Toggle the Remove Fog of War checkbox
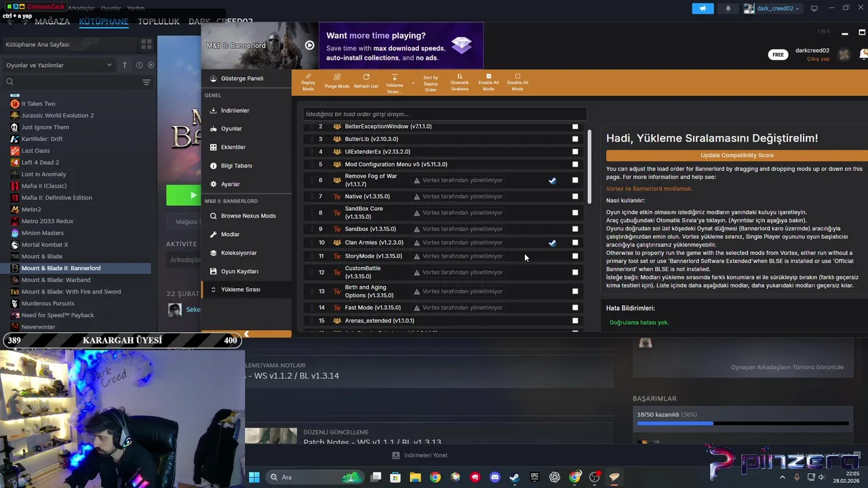Image resolution: width=868 pixels, height=488 pixels. [x=575, y=180]
